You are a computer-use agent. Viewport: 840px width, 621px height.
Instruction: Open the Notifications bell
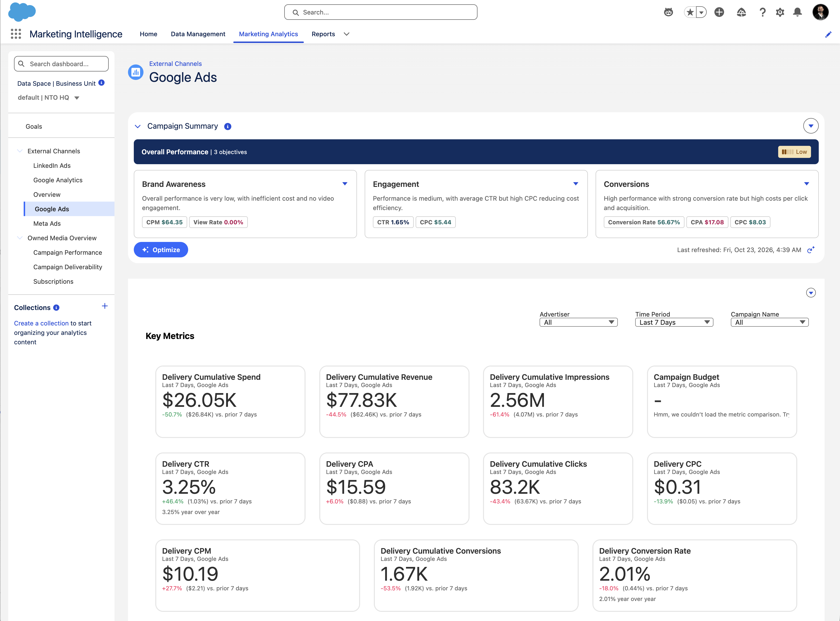(x=797, y=12)
